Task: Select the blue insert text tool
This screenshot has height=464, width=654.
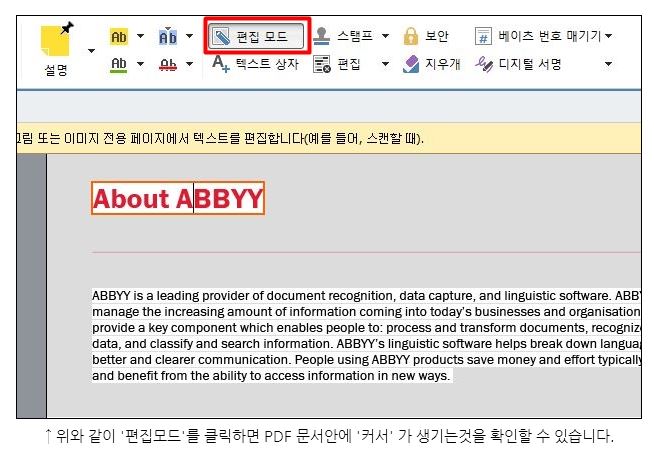Action: click(x=168, y=37)
